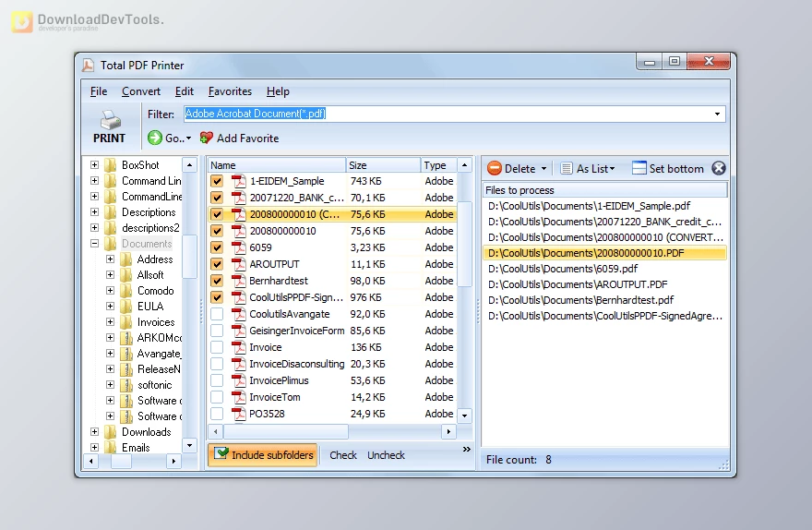Expand the Downloads folder tree node
Screen dimensions: 812x530
94,432
